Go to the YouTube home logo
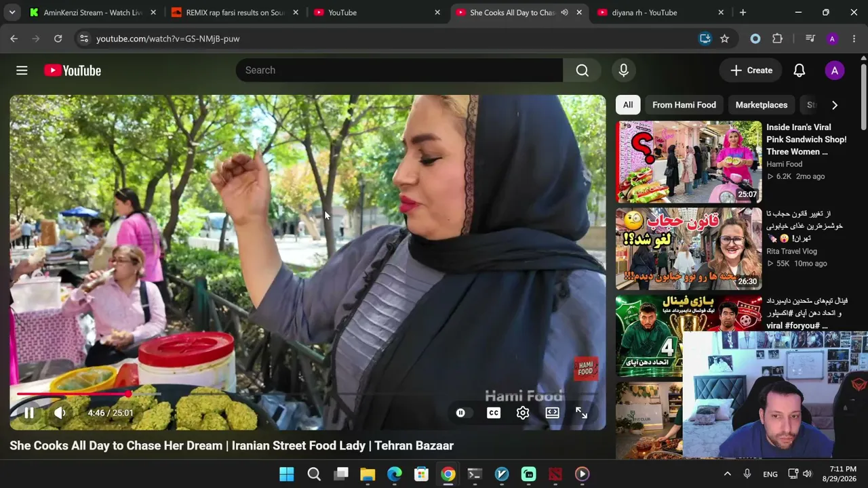 [x=73, y=70]
